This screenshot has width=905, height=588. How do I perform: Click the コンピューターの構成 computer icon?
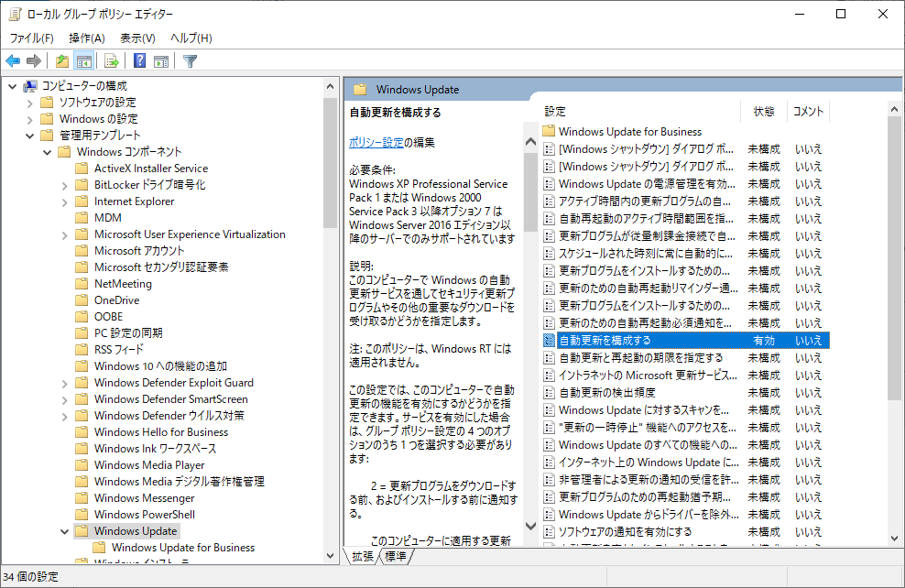click(x=30, y=86)
